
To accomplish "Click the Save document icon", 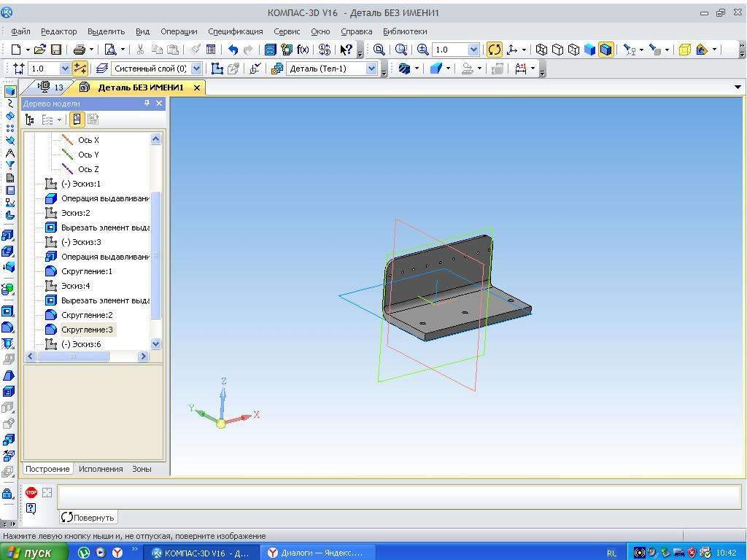I will coord(55,50).
